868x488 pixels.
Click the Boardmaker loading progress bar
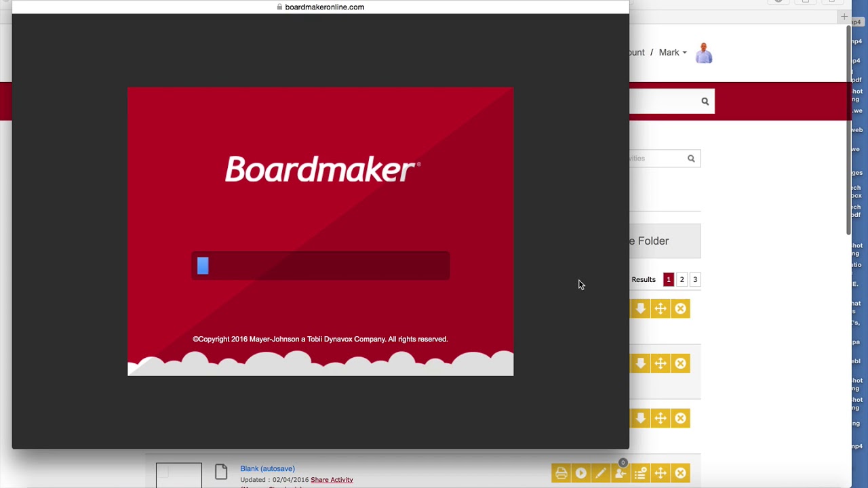(x=320, y=266)
